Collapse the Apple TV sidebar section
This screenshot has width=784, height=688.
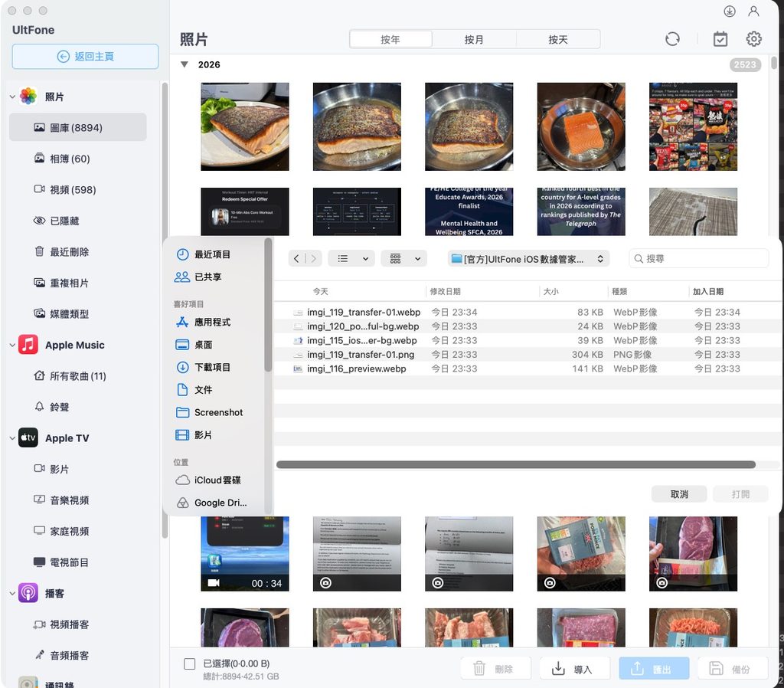(12, 438)
